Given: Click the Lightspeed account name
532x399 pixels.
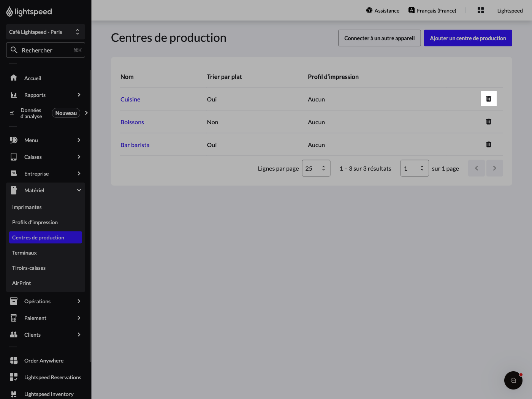Looking at the screenshot, I should (510, 11).
